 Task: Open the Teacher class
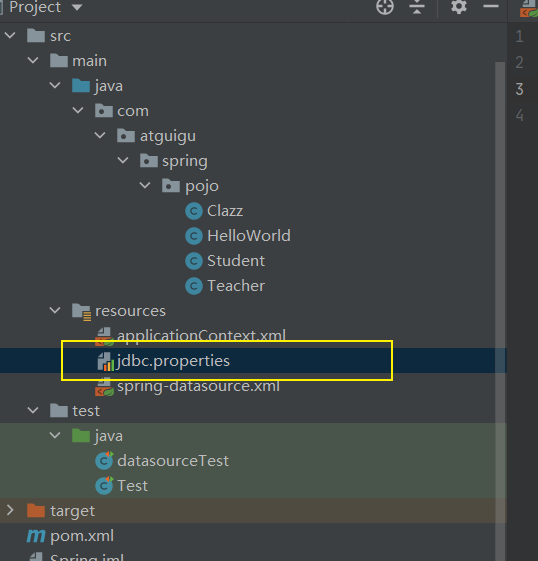(x=236, y=286)
